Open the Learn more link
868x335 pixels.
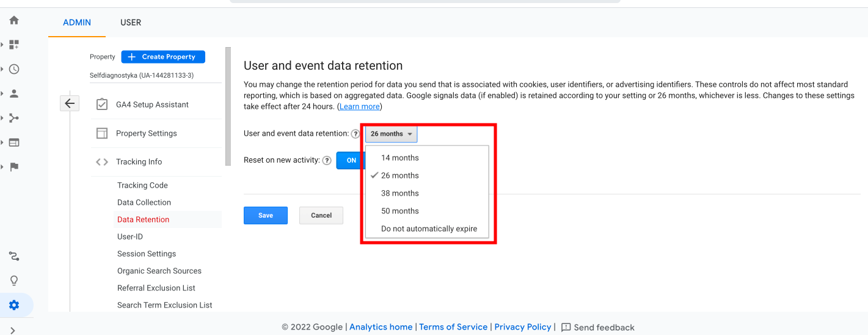coord(359,106)
